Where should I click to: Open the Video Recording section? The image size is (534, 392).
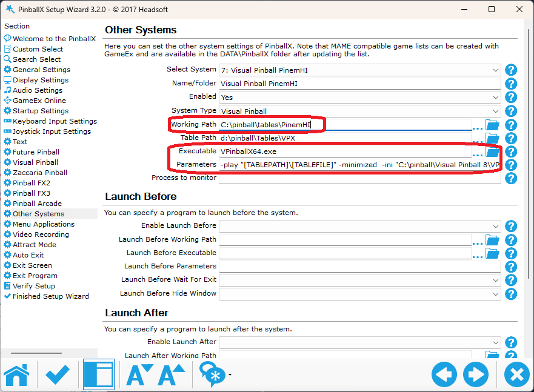pos(41,234)
